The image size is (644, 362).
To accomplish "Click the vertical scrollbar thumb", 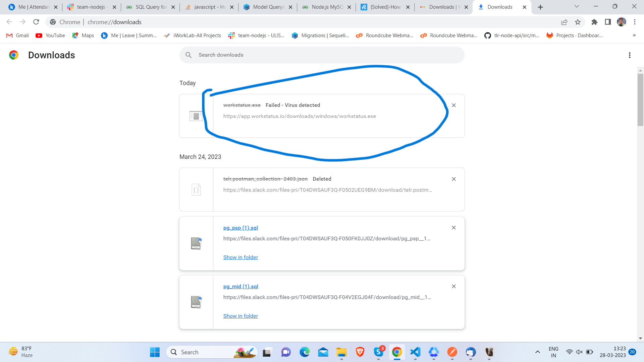I will coord(640,100).
